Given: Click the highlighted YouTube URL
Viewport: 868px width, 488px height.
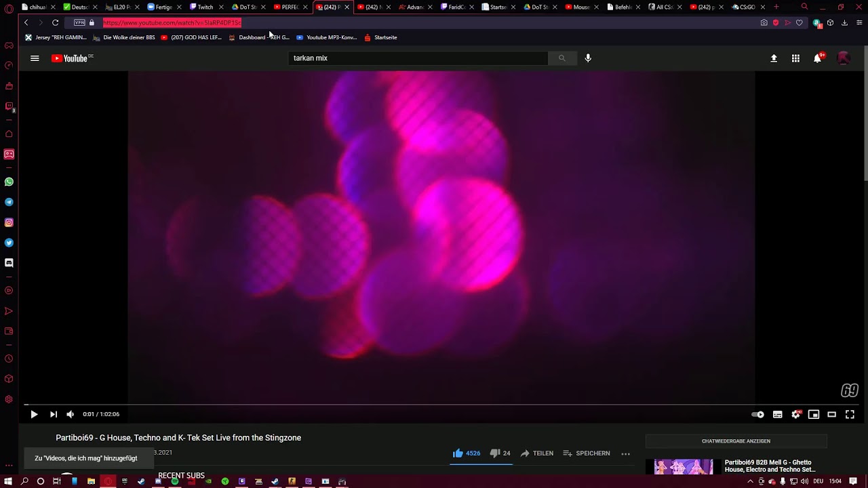Looking at the screenshot, I should 172,22.
